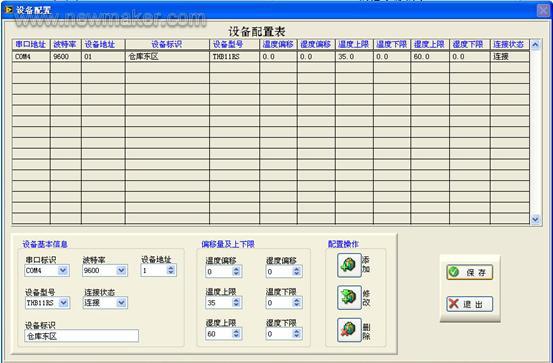Click the 添加 (add device) icon button
The height and width of the screenshot is (363, 553).
(349, 265)
